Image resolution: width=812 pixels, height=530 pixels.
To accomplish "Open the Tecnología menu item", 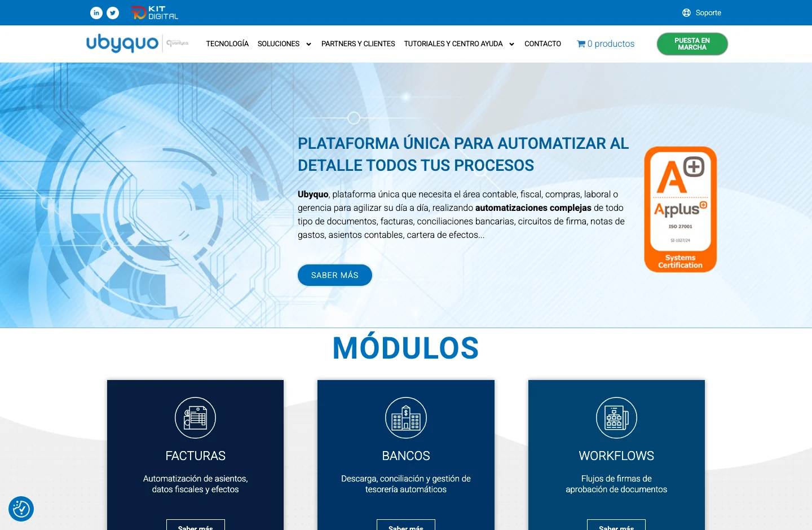I will [x=227, y=43].
